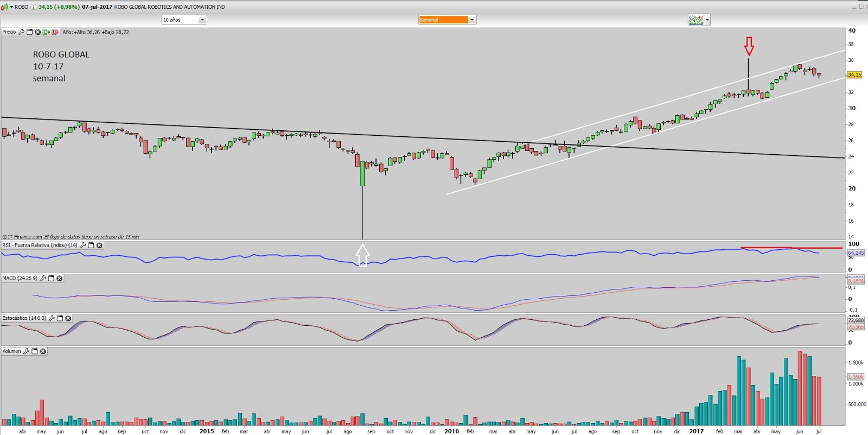Click the ROBO GLOBAL chart annotation text
868x435 pixels.
(x=61, y=55)
